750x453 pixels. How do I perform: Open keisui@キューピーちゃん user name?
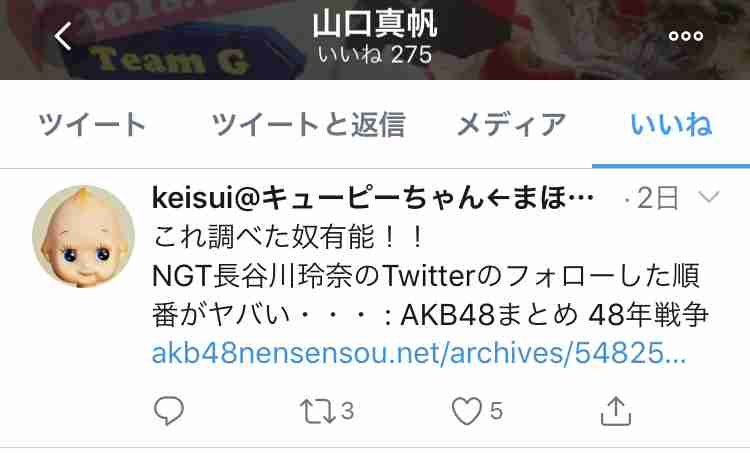(x=373, y=197)
